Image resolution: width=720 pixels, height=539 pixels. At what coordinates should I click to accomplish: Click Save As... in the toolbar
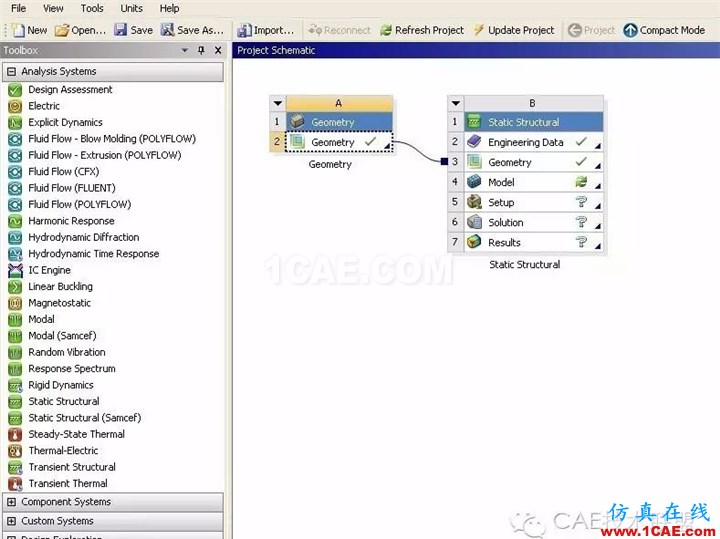(x=192, y=30)
